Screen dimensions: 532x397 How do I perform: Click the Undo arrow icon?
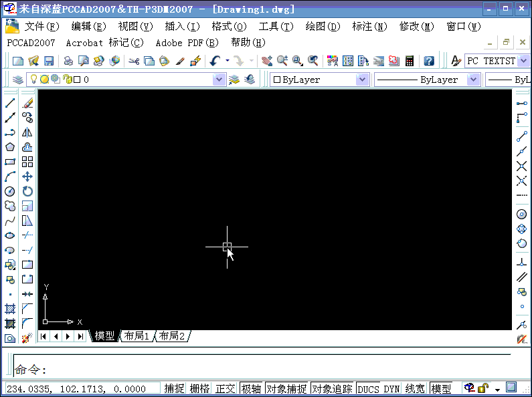(215, 61)
